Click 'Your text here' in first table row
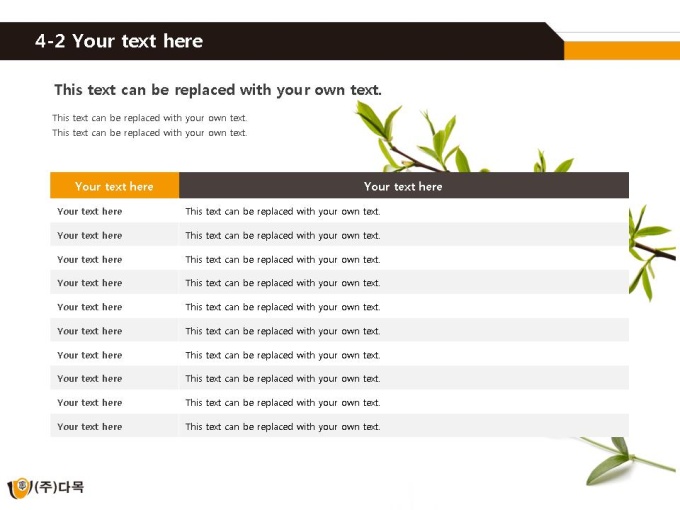 point(90,212)
